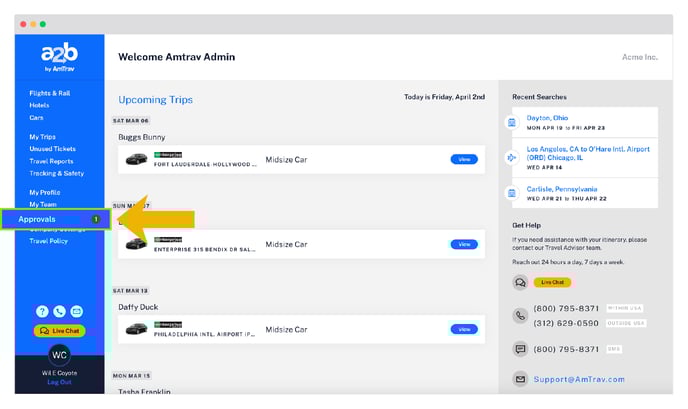Click the help question mark icon in sidebar

(x=42, y=311)
